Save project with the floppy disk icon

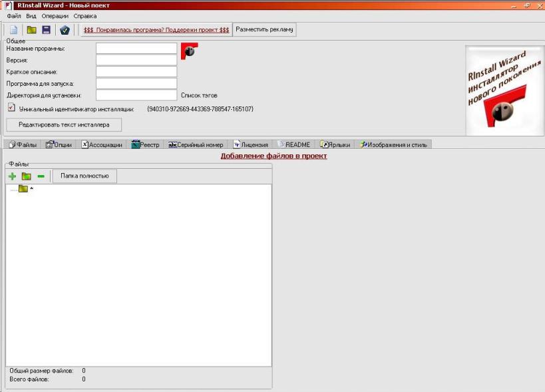(46, 30)
